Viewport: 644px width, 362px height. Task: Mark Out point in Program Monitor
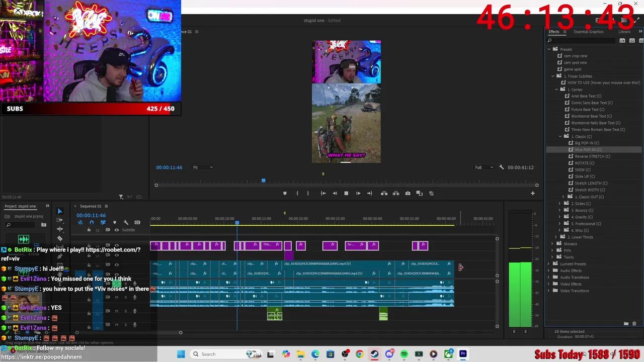coord(308,193)
